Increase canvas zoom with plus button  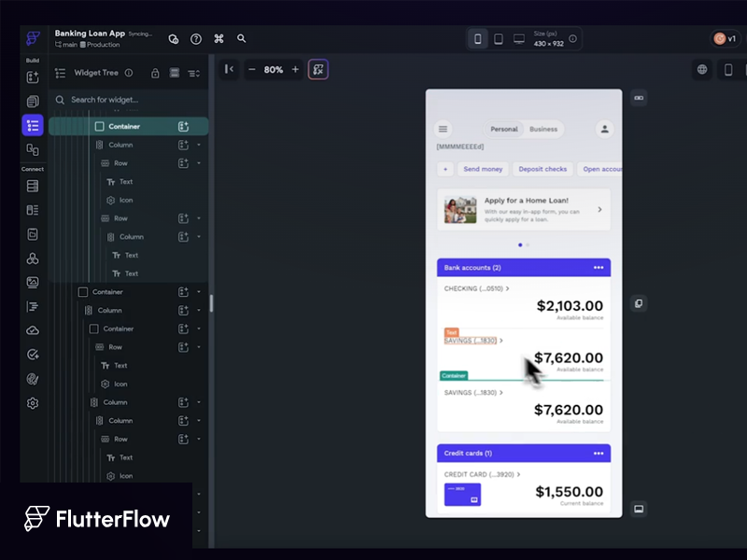pos(295,69)
